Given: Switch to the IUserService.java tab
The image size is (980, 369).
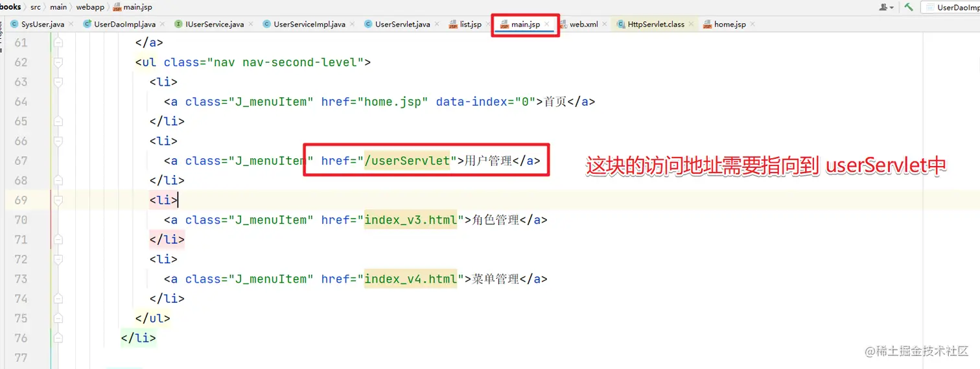Looking at the screenshot, I should pyautogui.click(x=215, y=24).
